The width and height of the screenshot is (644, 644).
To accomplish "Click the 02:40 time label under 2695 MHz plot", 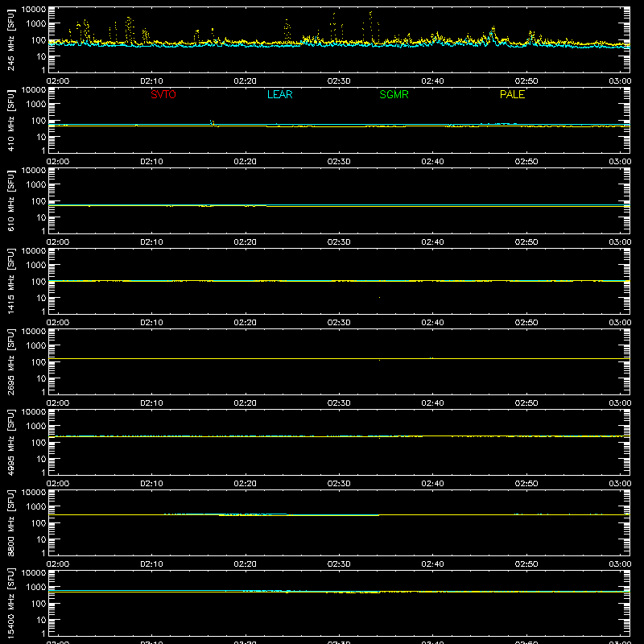I will tap(432, 403).
